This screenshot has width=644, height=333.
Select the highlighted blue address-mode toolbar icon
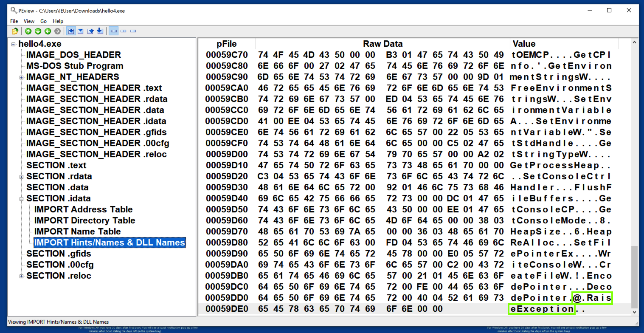(x=71, y=31)
